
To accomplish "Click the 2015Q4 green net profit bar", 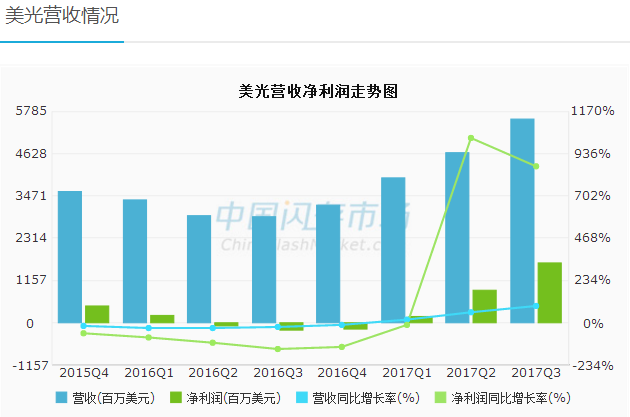I will click(x=97, y=314).
